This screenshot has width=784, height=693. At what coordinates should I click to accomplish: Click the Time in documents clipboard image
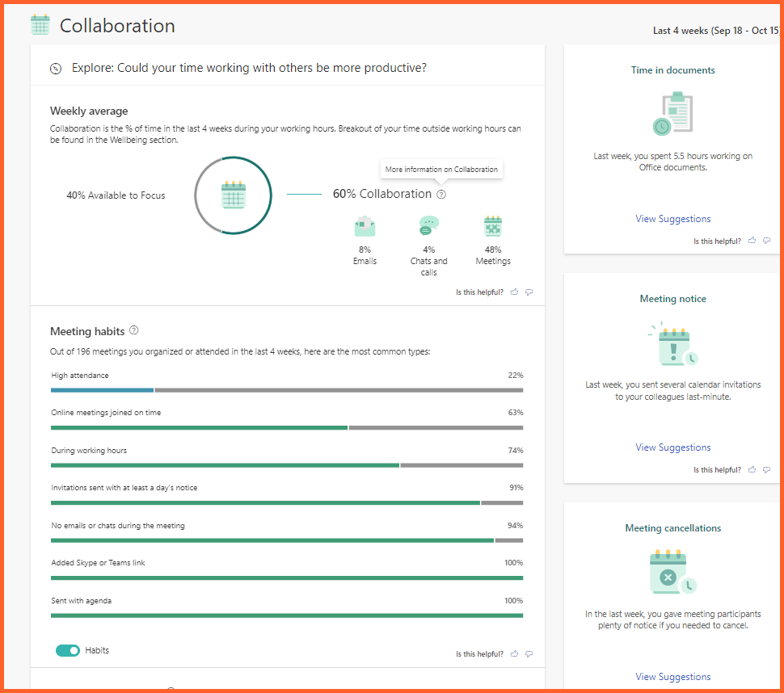coord(672,114)
